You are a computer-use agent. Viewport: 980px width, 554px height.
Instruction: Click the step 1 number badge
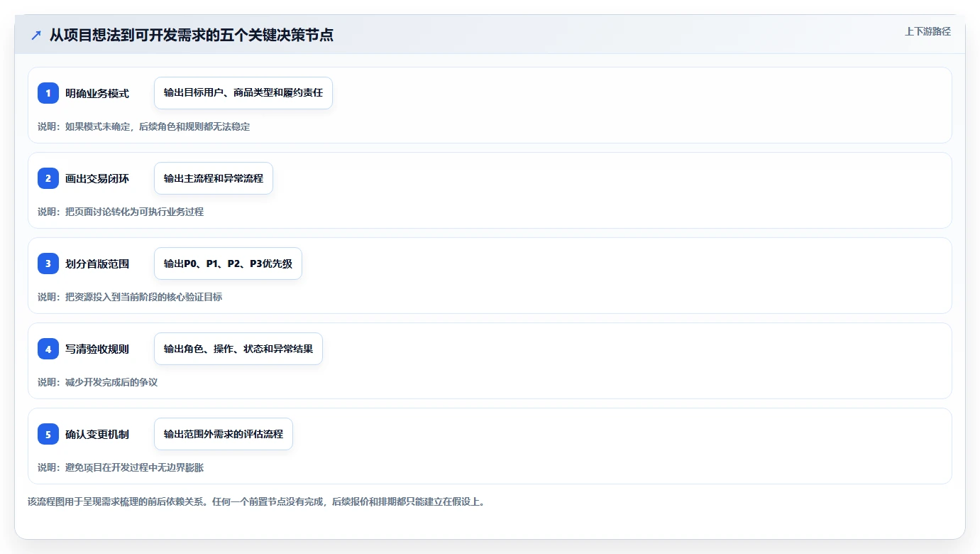click(48, 93)
